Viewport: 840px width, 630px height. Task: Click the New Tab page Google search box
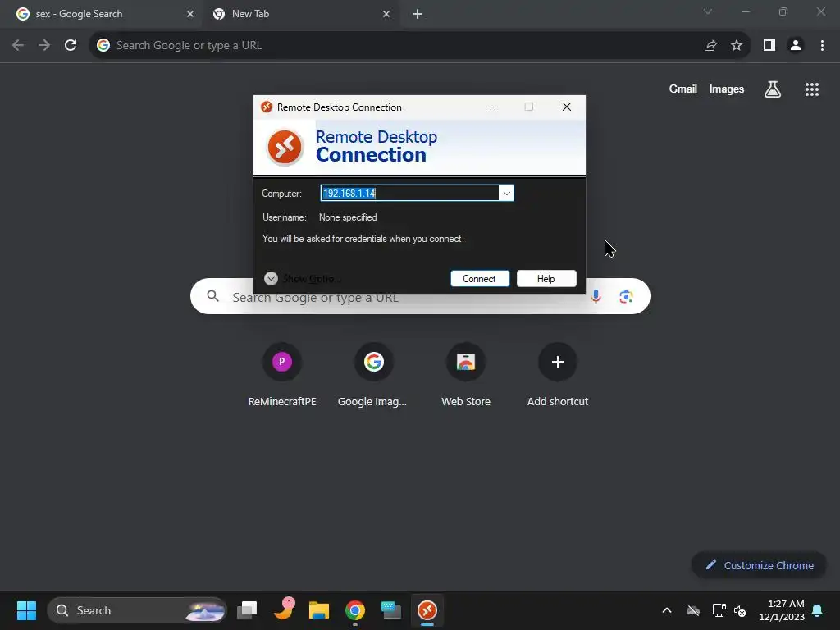point(420,296)
